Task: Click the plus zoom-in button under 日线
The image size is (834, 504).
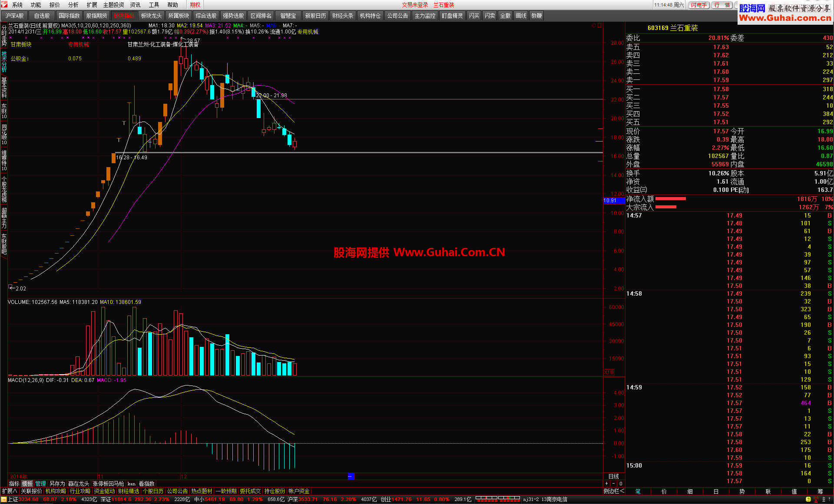Action: click(607, 484)
